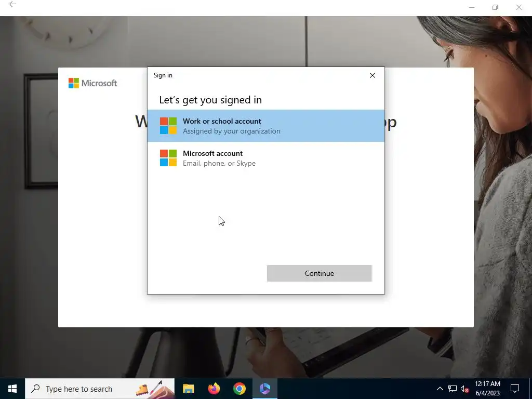Image resolution: width=532 pixels, height=399 pixels.
Task: Click the "Sign in" dialog title
Action: 163,75
